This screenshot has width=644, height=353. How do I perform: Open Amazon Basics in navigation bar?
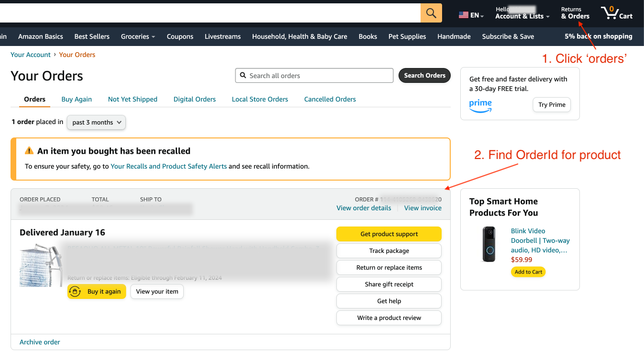click(41, 36)
